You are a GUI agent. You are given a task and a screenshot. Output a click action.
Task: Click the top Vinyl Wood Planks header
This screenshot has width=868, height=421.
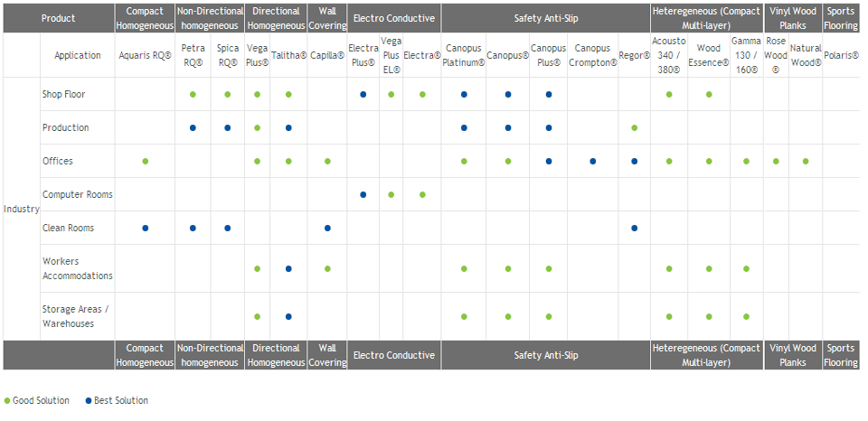coord(793,18)
